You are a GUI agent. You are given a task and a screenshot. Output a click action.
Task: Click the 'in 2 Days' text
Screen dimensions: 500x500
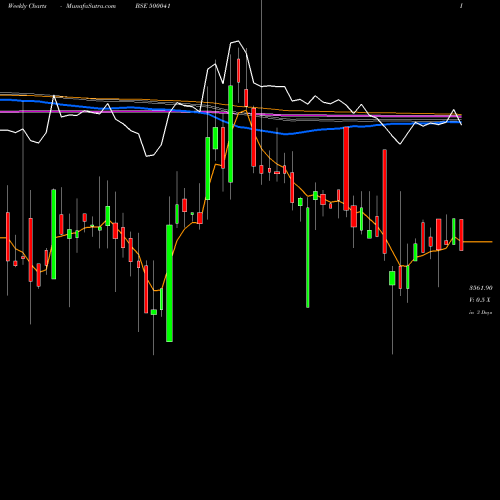[480, 313]
